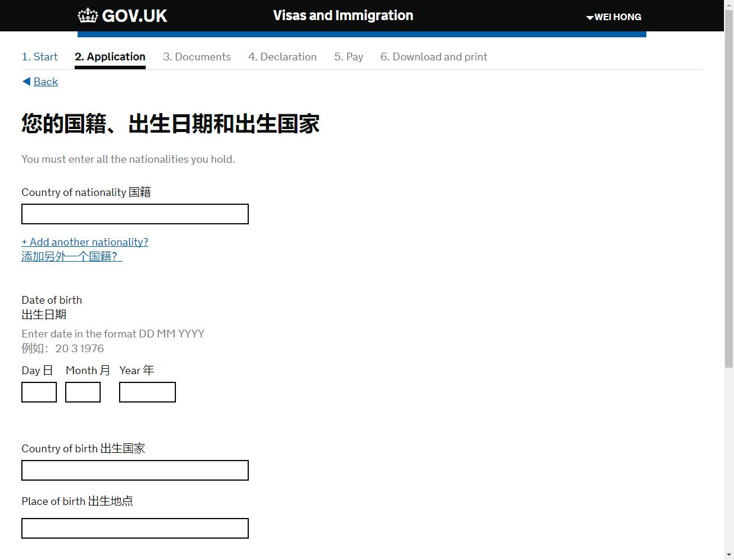Go to the 3. Documents step
734x560 pixels.
click(197, 57)
